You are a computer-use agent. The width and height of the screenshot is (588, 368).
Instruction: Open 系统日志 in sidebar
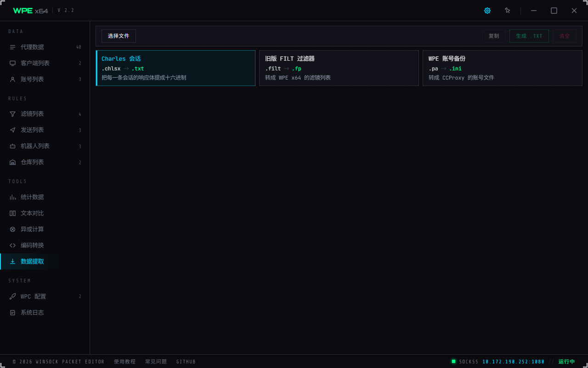(x=45, y=312)
